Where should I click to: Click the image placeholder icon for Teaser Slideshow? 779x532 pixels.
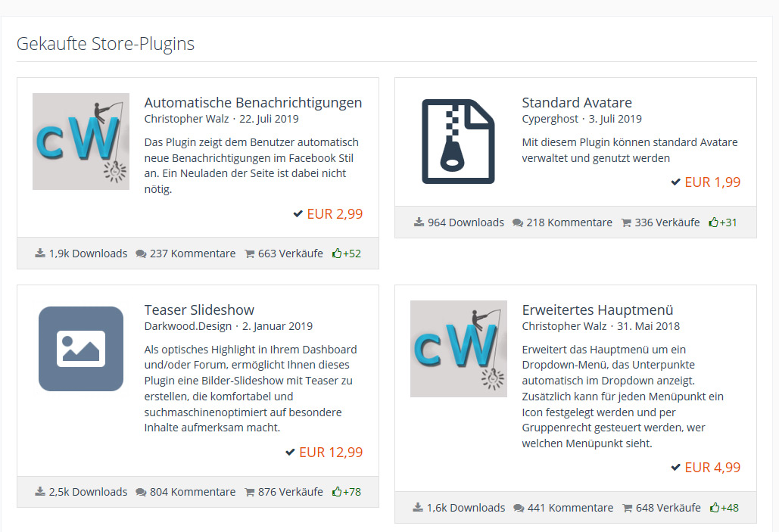(81, 349)
